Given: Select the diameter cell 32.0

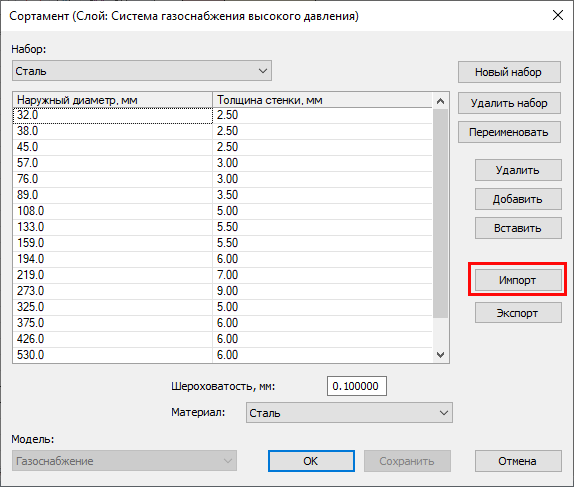Looking at the screenshot, I should (x=113, y=115).
